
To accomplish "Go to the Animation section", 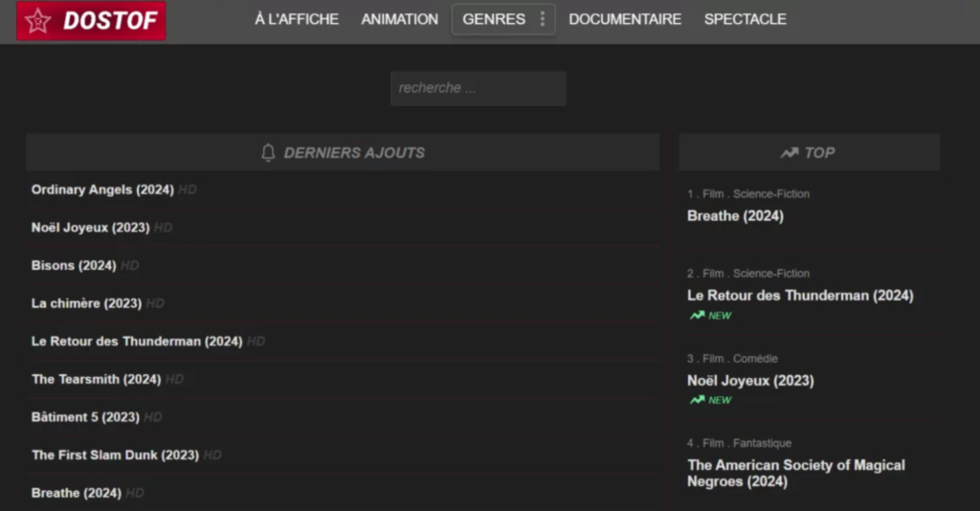I will tap(399, 19).
